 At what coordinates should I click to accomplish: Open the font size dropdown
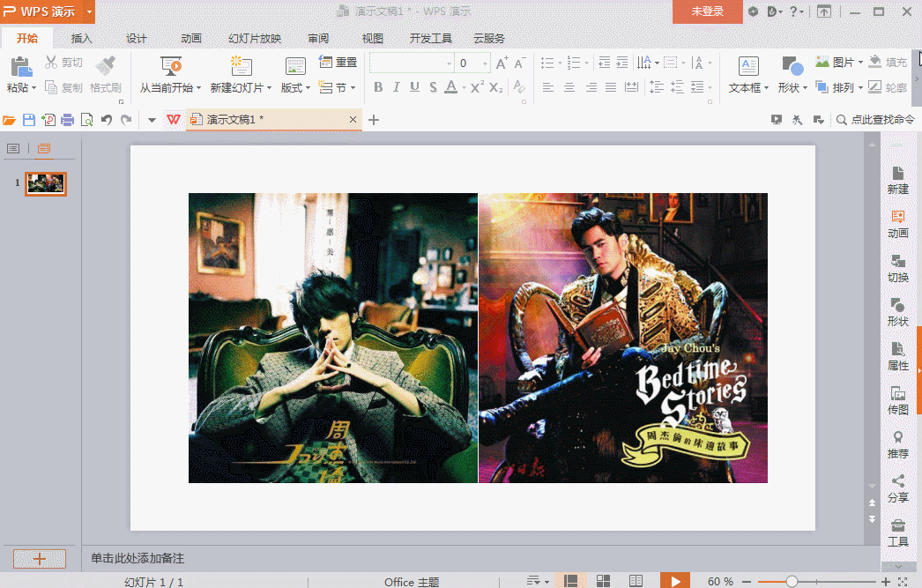point(485,63)
